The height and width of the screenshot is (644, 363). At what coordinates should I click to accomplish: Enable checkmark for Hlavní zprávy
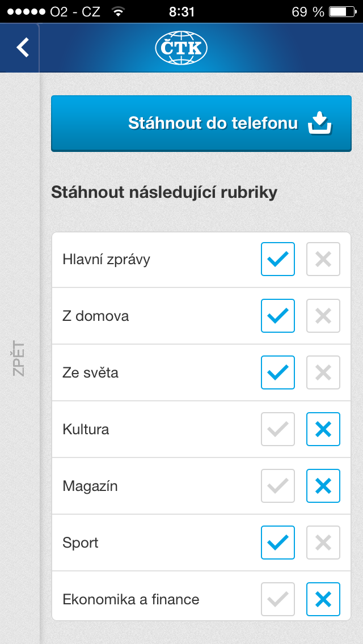coord(278,259)
